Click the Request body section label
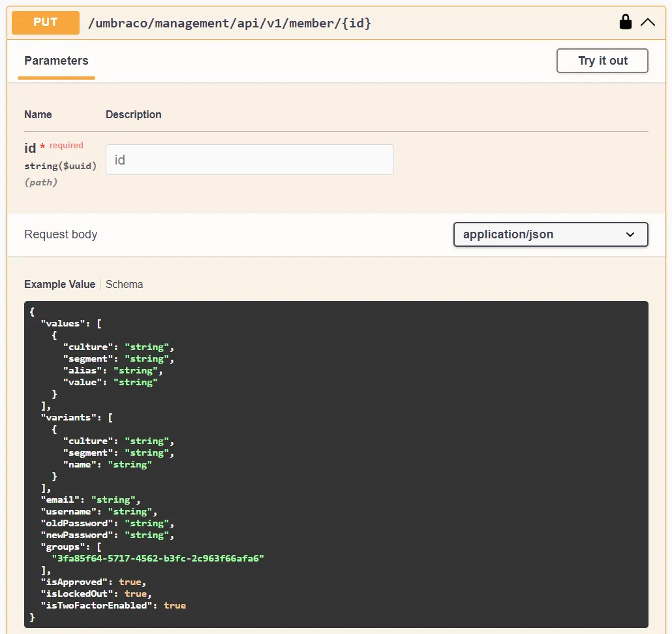672x634 pixels. [x=61, y=234]
